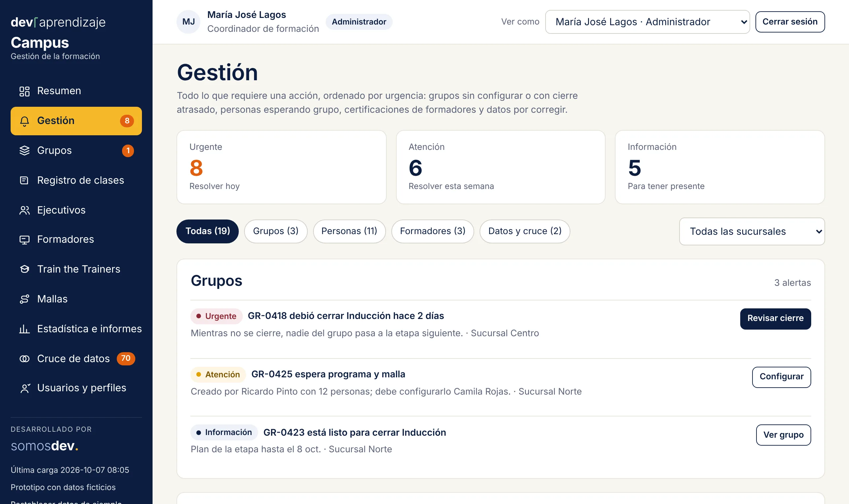Switch to the Personas (11) filter
This screenshot has width=849, height=504.
tap(349, 231)
